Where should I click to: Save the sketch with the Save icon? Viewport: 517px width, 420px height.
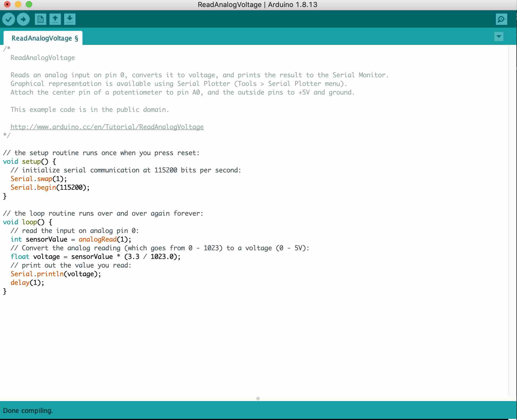(x=70, y=19)
